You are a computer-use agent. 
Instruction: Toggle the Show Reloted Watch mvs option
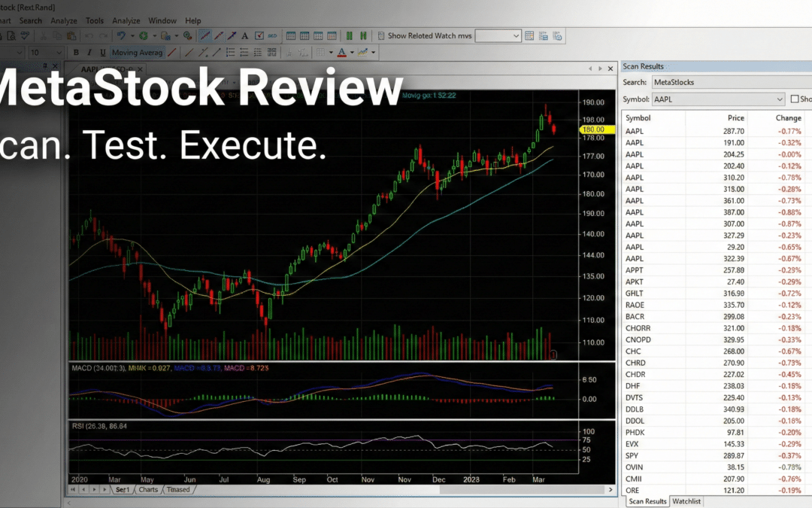click(425, 36)
